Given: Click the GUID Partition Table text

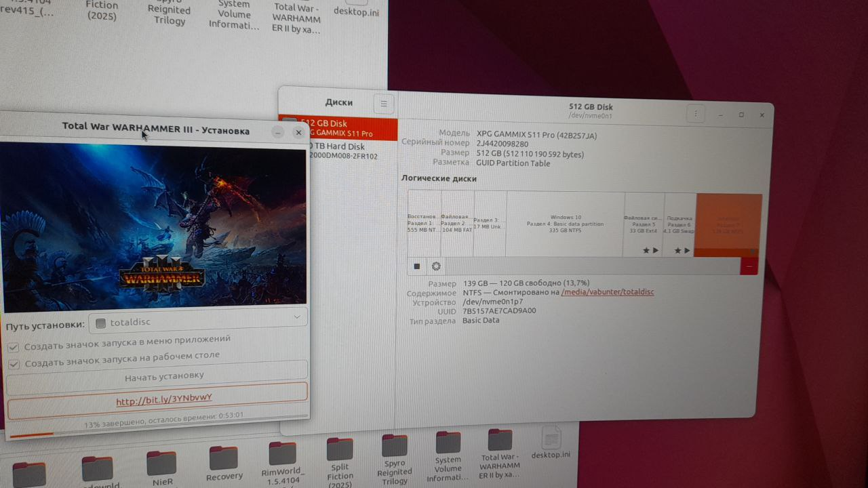Looking at the screenshot, I should (512, 163).
